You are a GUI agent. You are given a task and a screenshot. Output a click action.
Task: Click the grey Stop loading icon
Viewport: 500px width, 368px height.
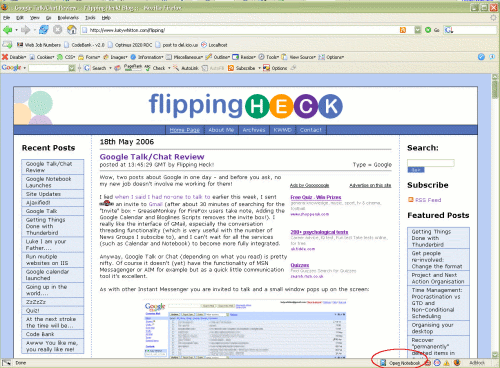point(58,30)
